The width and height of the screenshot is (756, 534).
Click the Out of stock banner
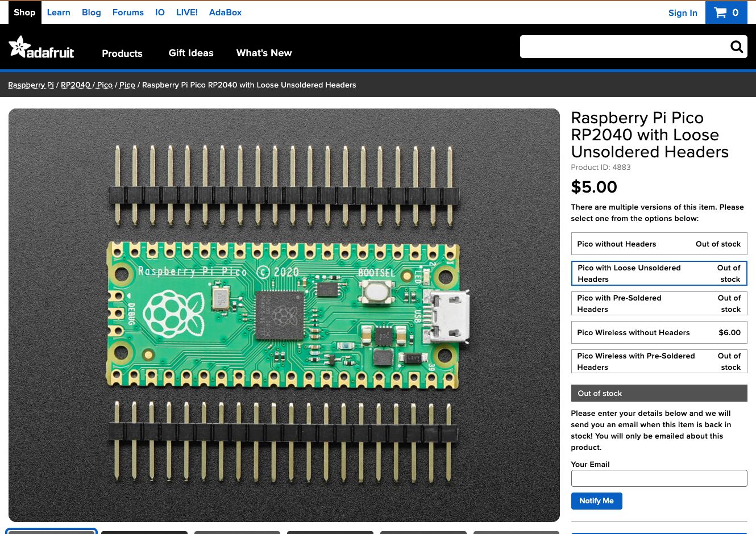659,393
